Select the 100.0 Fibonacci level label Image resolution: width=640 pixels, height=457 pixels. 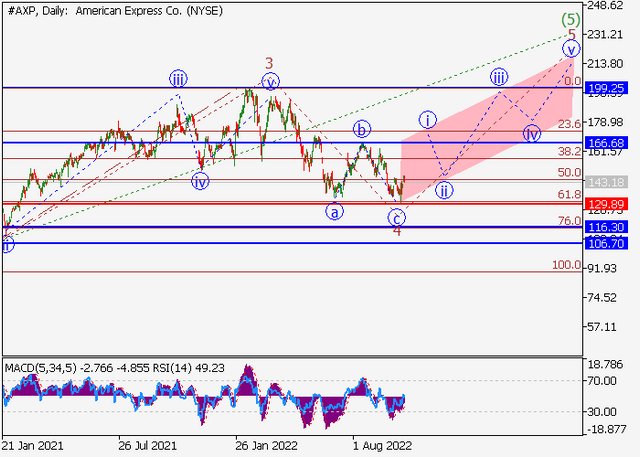(x=567, y=265)
